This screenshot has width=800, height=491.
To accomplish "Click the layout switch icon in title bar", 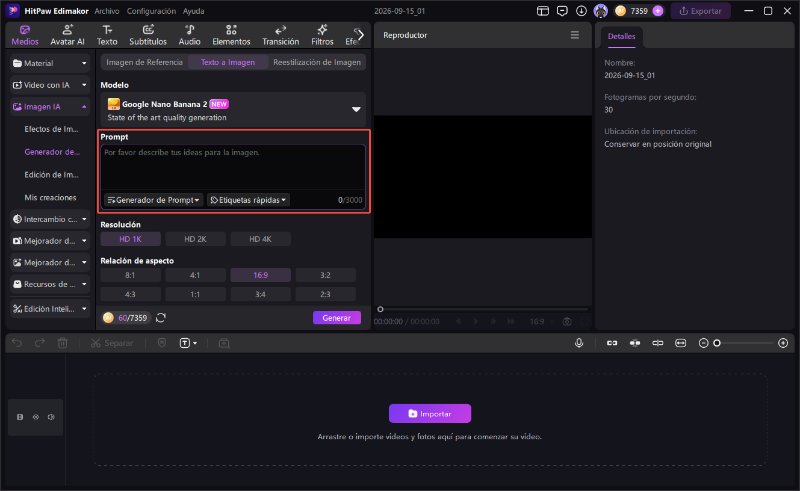I will 543,11.
